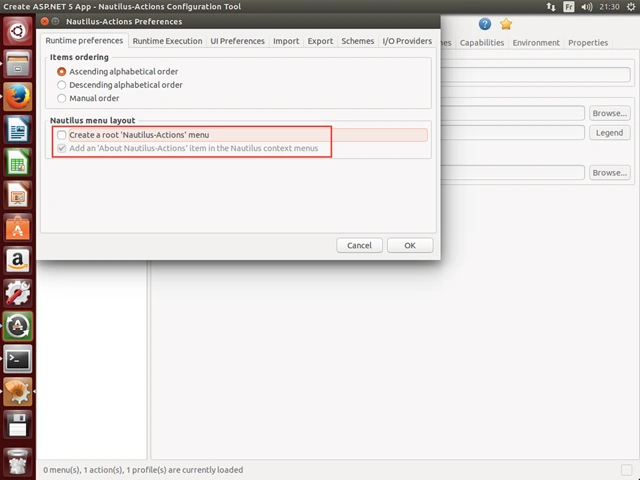Switch to Runtime preferences tab

(x=84, y=40)
